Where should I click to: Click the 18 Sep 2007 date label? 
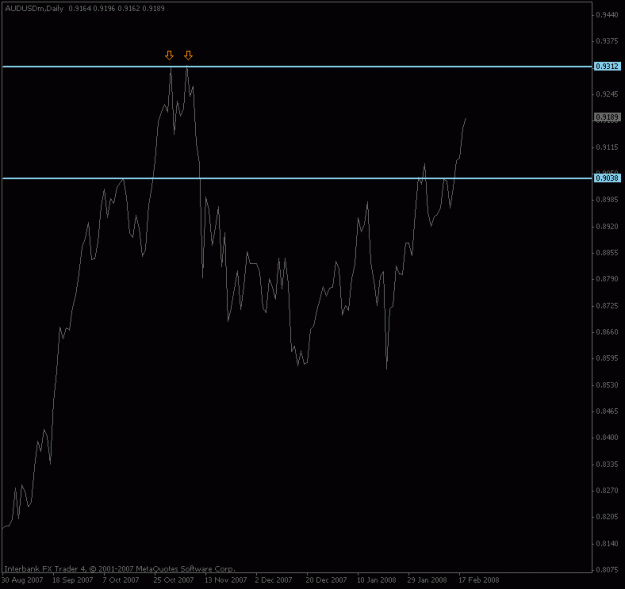pyautogui.click(x=73, y=580)
